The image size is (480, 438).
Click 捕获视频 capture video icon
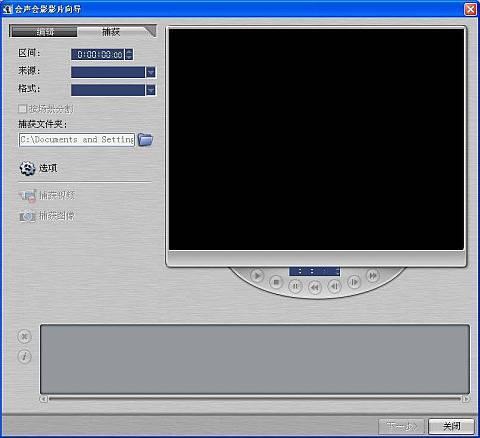[x=27, y=196]
